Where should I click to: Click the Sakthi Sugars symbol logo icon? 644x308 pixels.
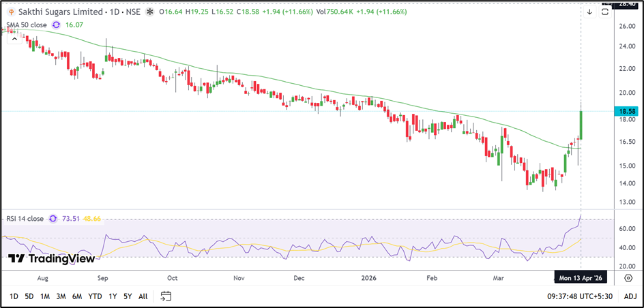click(x=12, y=12)
